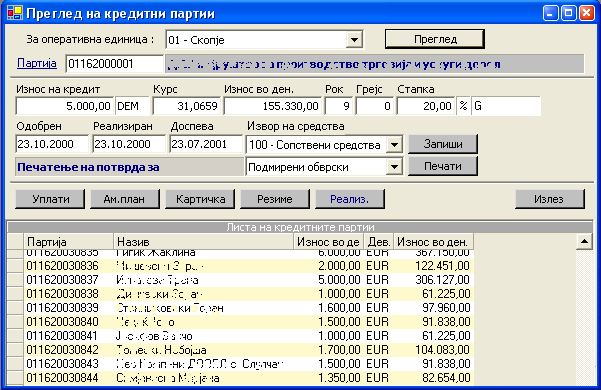Click the Преглед button

pyautogui.click(x=435, y=39)
